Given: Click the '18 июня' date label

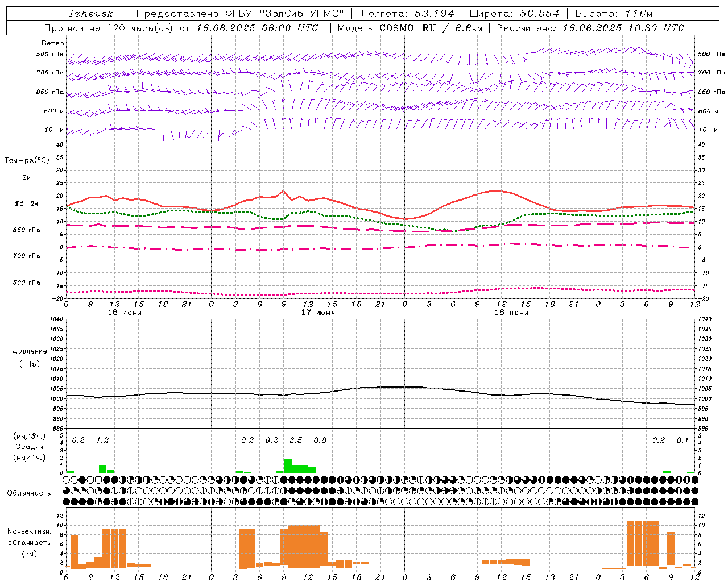Looking at the screenshot, I should [511, 313].
